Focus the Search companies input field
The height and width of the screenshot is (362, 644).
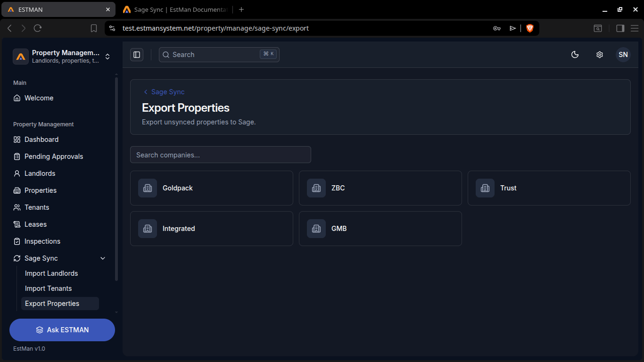tap(221, 155)
